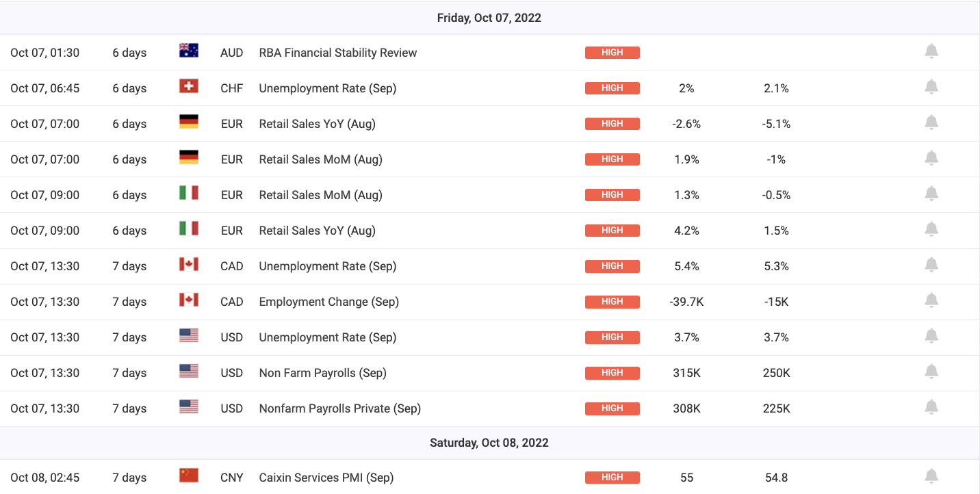Click Italian flag beside Retail Sales MoM

188,193
